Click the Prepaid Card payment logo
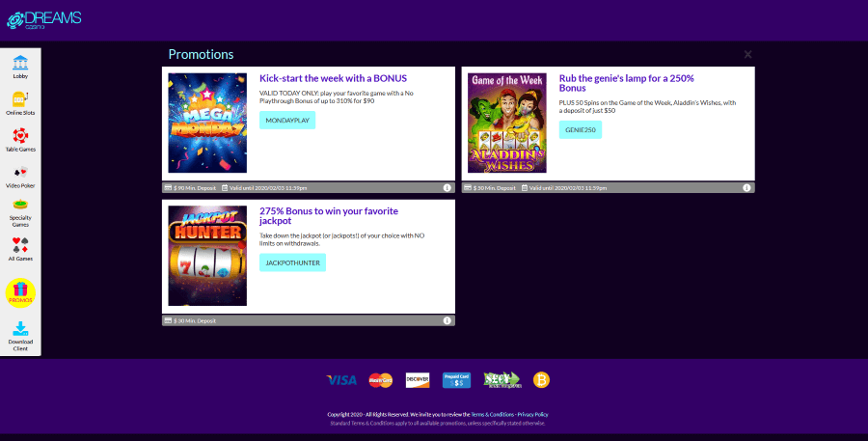868x441 pixels. pyautogui.click(x=457, y=380)
